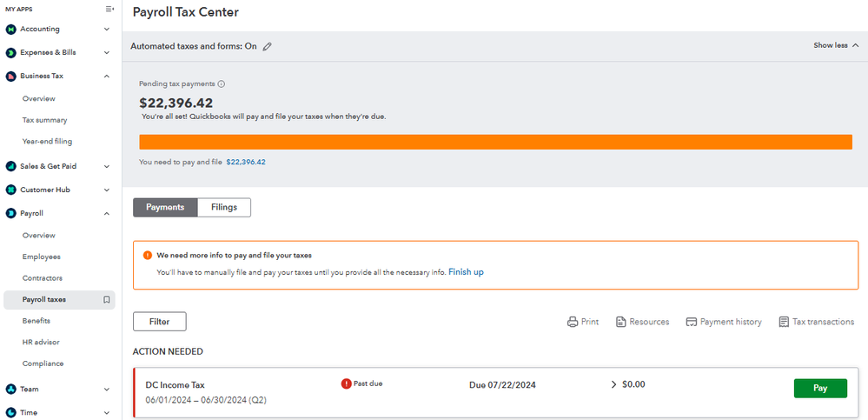Switch to the Filings tab
Viewport: 868px width, 420px height.
tap(224, 207)
